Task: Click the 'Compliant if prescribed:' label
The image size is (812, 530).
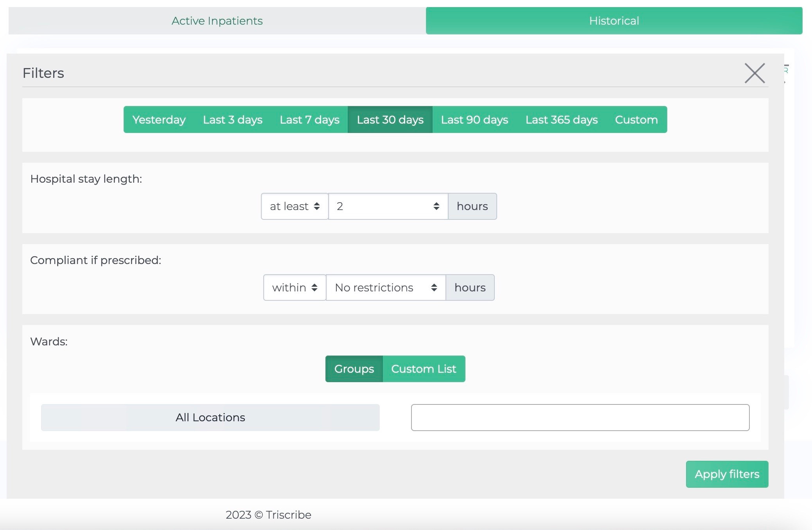Action: [96, 260]
